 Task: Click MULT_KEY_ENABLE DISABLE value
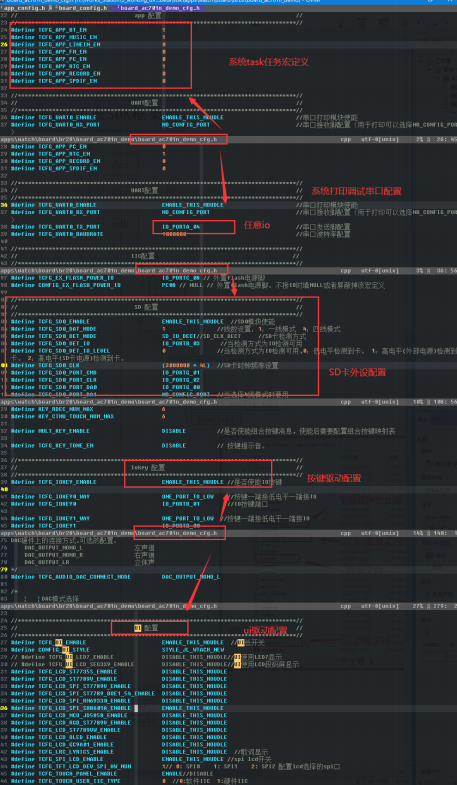174,431
